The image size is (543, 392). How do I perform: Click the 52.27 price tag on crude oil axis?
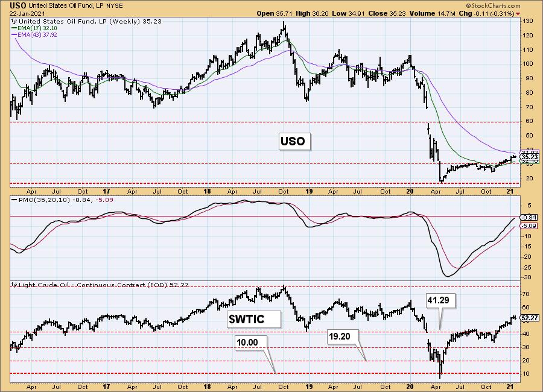click(x=530, y=318)
